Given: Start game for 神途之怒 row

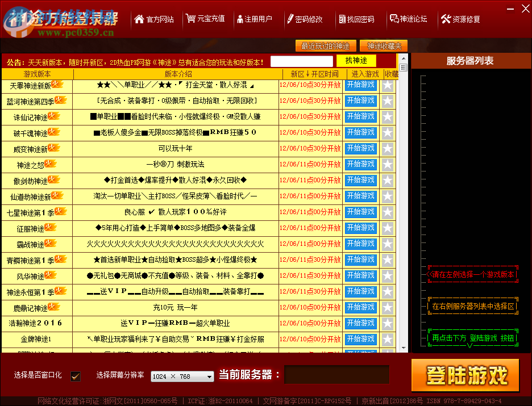Looking at the screenshot, I should pyautogui.click(x=361, y=165).
